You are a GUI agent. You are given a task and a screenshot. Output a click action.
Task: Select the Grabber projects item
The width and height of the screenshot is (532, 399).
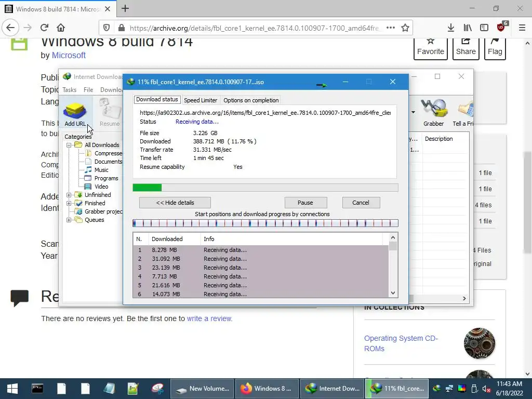tap(103, 211)
